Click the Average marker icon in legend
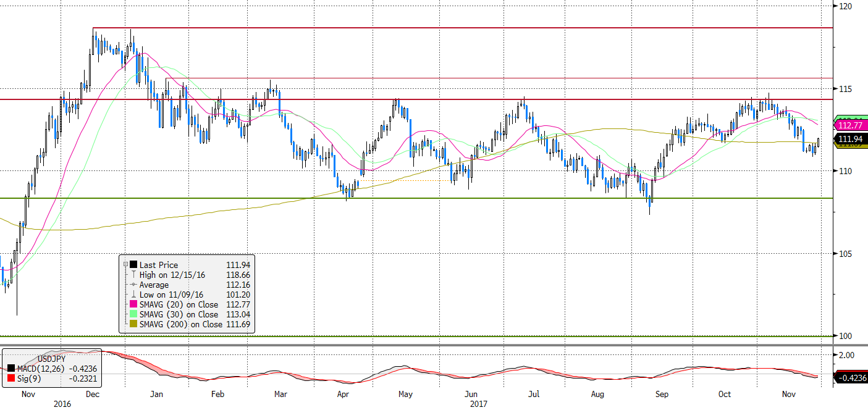868x410 pixels. coord(133,285)
